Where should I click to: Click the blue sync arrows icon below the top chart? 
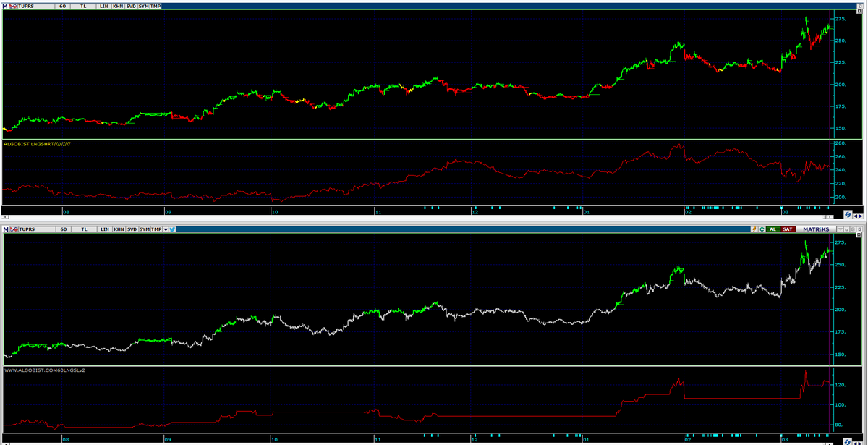click(x=848, y=215)
